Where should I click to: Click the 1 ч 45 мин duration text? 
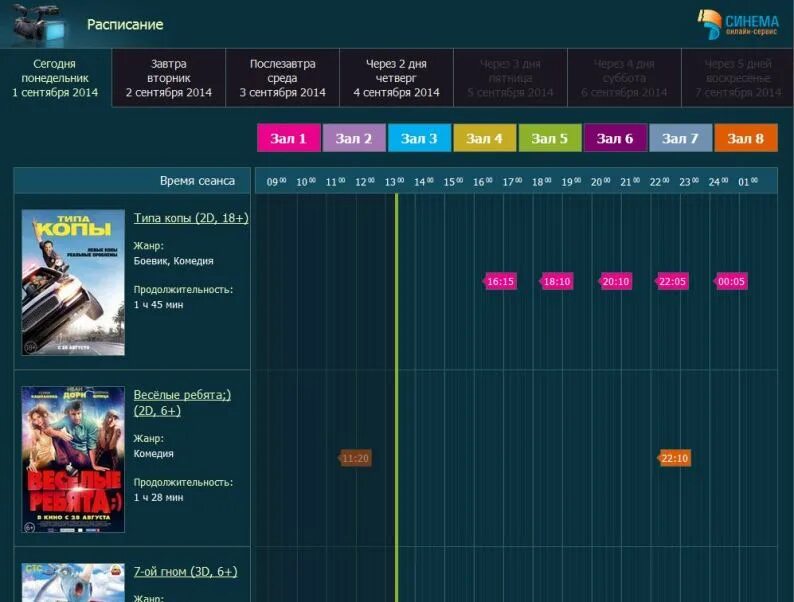pos(158,305)
